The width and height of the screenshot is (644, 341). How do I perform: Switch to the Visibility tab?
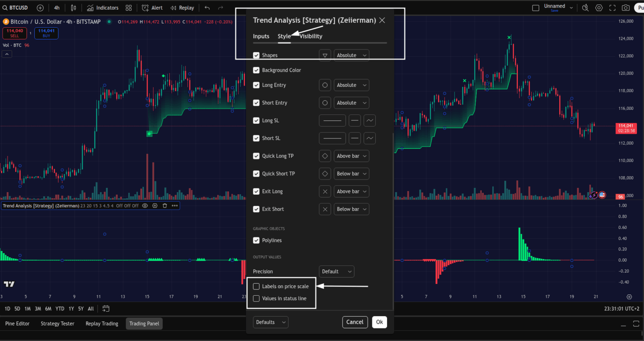[311, 36]
